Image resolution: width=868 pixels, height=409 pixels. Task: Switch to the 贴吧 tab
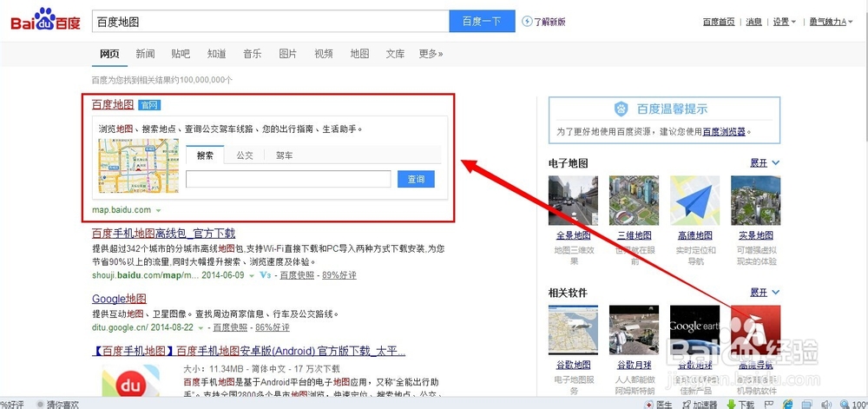coord(181,54)
